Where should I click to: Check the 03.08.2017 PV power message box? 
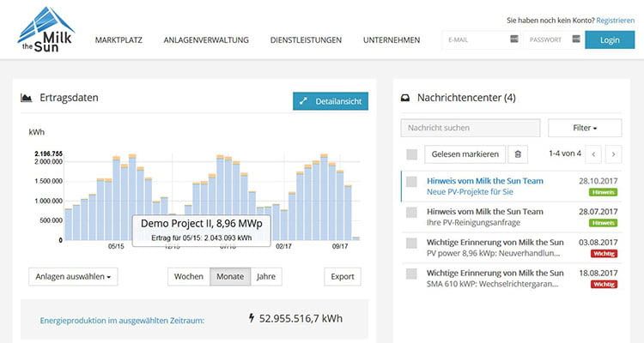(x=411, y=243)
